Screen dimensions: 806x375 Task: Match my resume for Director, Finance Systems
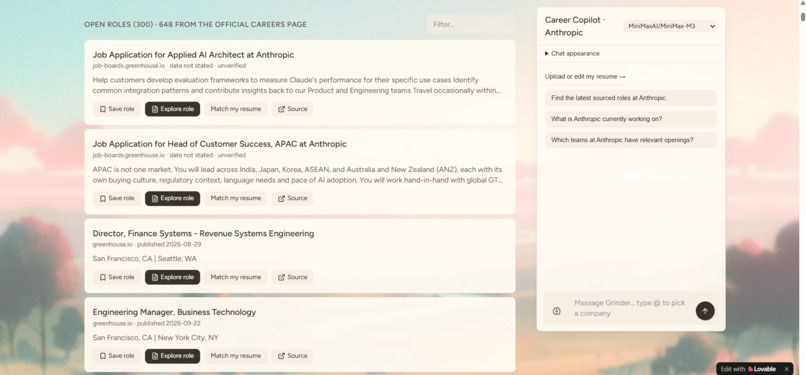tap(236, 277)
